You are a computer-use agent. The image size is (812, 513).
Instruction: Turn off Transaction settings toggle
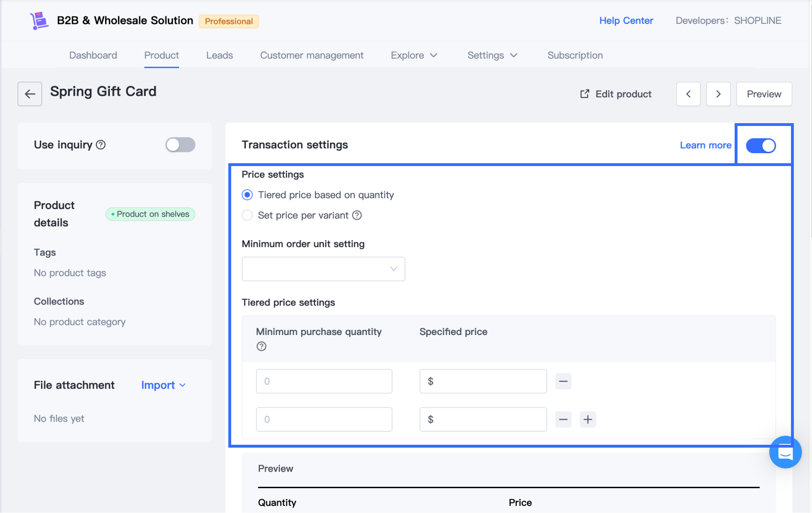[x=761, y=146]
